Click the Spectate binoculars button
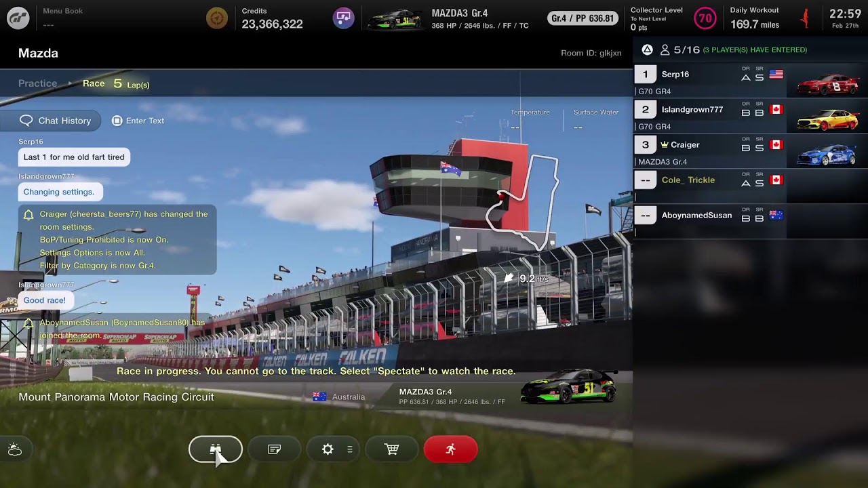868x488 pixels. pyautogui.click(x=216, y=449)
